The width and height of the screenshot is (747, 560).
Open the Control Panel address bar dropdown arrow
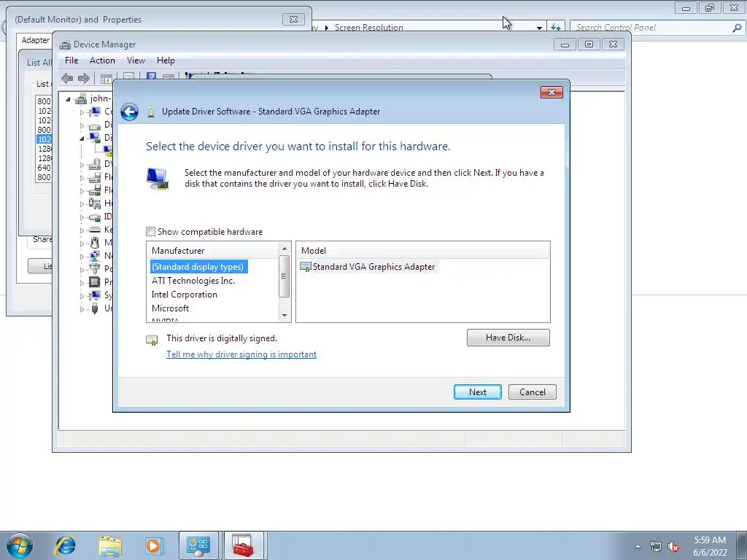point(539,28)
